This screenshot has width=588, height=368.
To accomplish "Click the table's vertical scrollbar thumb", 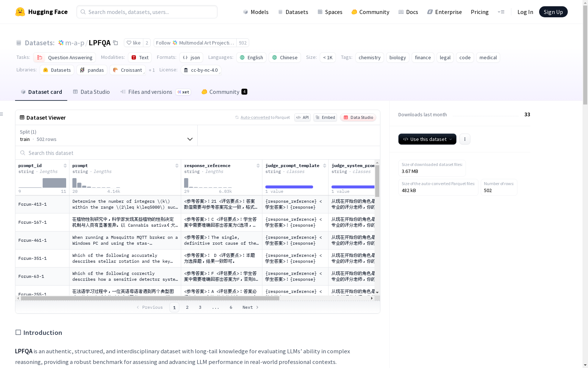I will tap(377, 181).
